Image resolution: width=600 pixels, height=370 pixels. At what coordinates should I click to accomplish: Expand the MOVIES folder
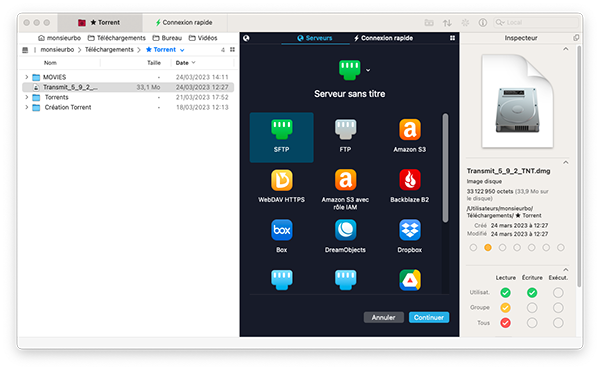pyautogui.click(x=26, y=77)
